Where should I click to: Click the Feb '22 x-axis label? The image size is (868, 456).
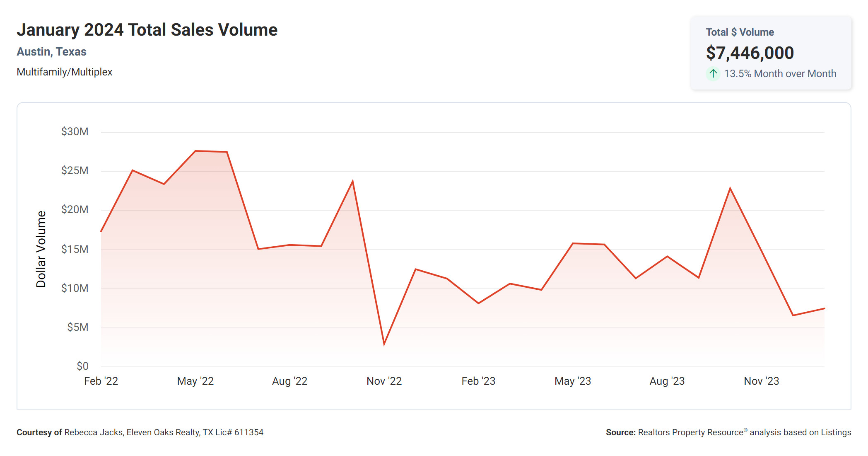pyautogui.click(x=101, y=381)
